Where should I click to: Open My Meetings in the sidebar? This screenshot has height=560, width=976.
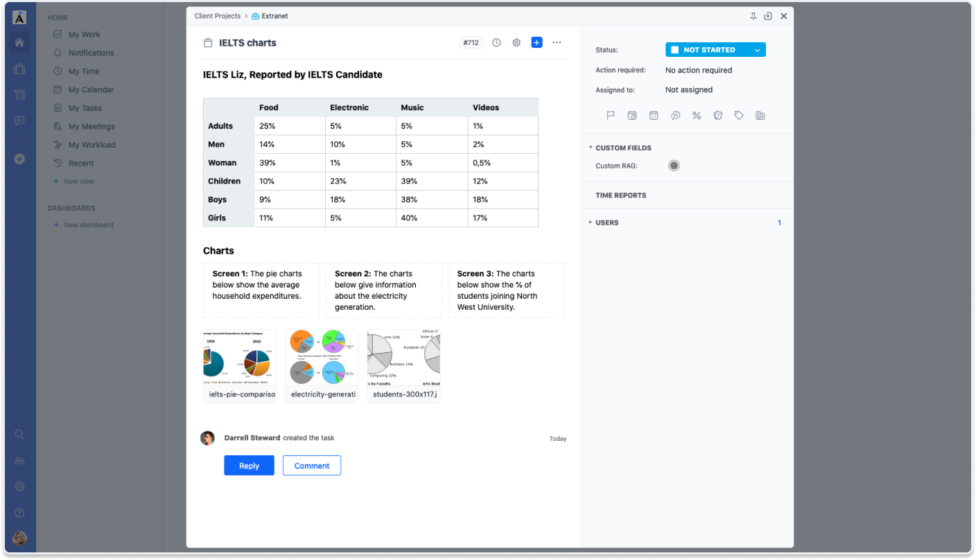91,127
